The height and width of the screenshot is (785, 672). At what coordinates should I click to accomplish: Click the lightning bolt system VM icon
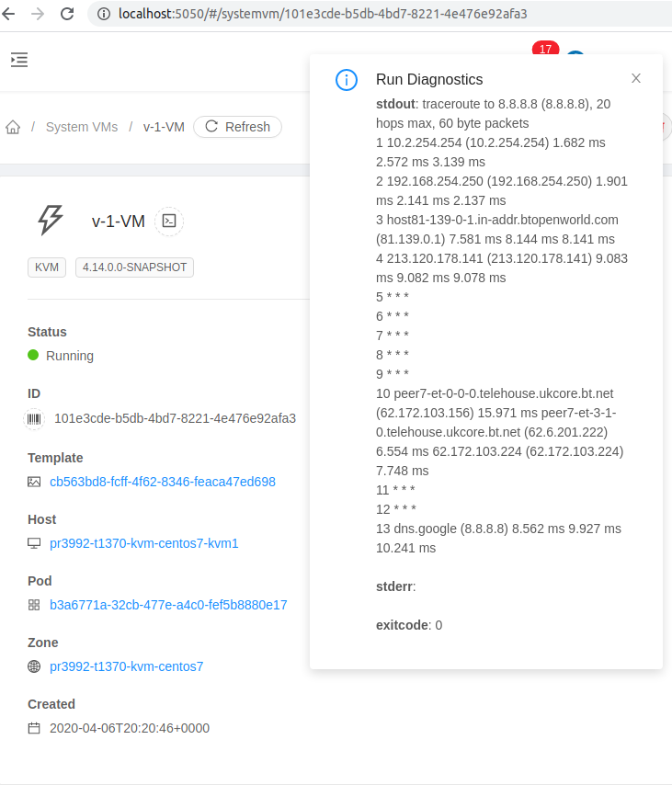50,220
